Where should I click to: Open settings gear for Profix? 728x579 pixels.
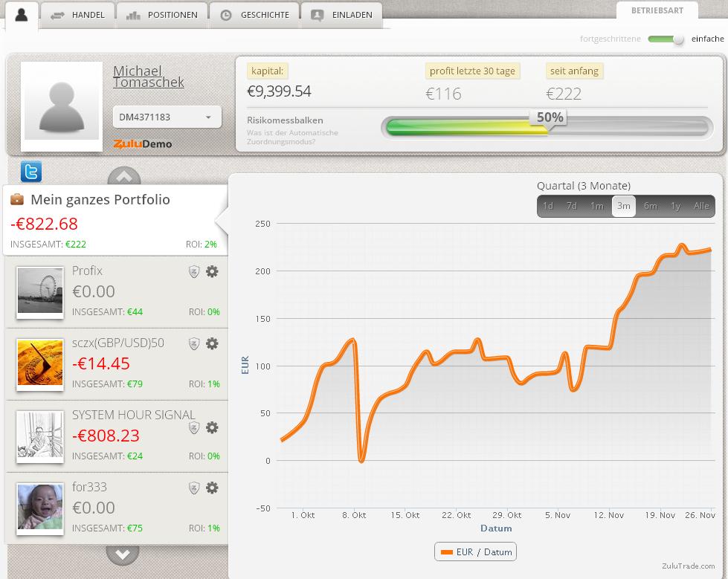pos(212,271)
